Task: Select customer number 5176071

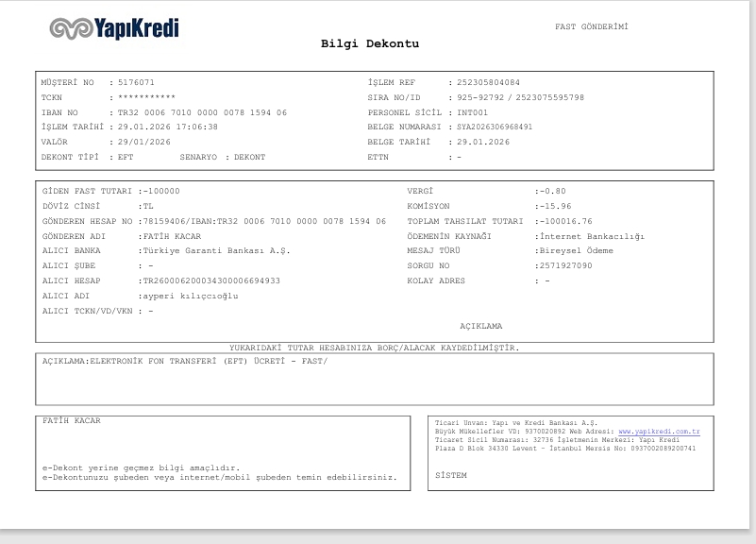Action: pos(137,82)
